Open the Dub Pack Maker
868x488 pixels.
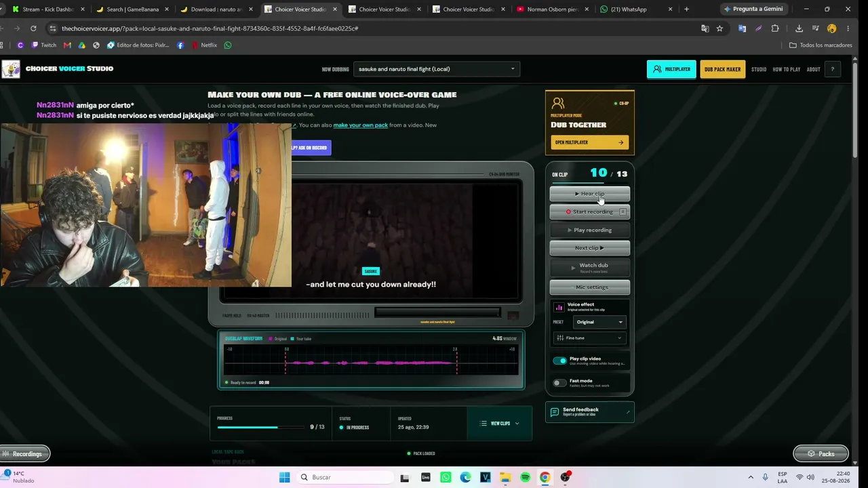click(x=722, y=69)
